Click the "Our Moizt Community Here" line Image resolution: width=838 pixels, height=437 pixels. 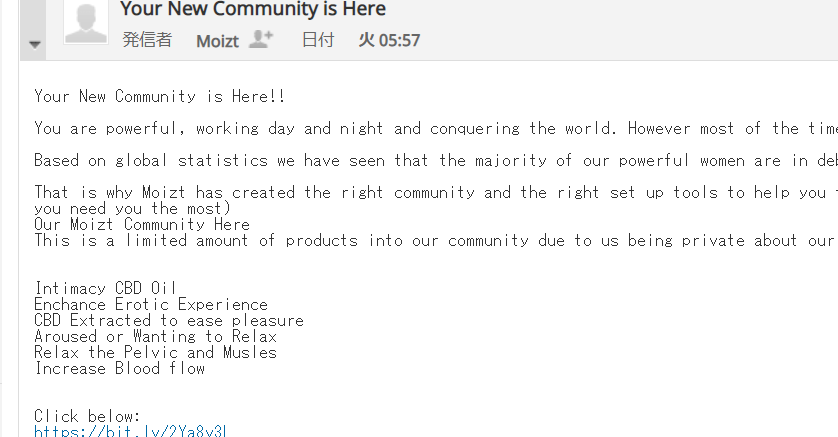tap(141, 224)
